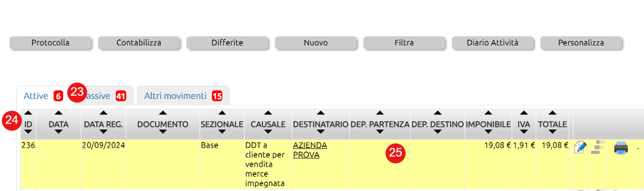Sort ID column ascending with up arrow
This screenshot has height=191, width=644.
click(28, 113)
